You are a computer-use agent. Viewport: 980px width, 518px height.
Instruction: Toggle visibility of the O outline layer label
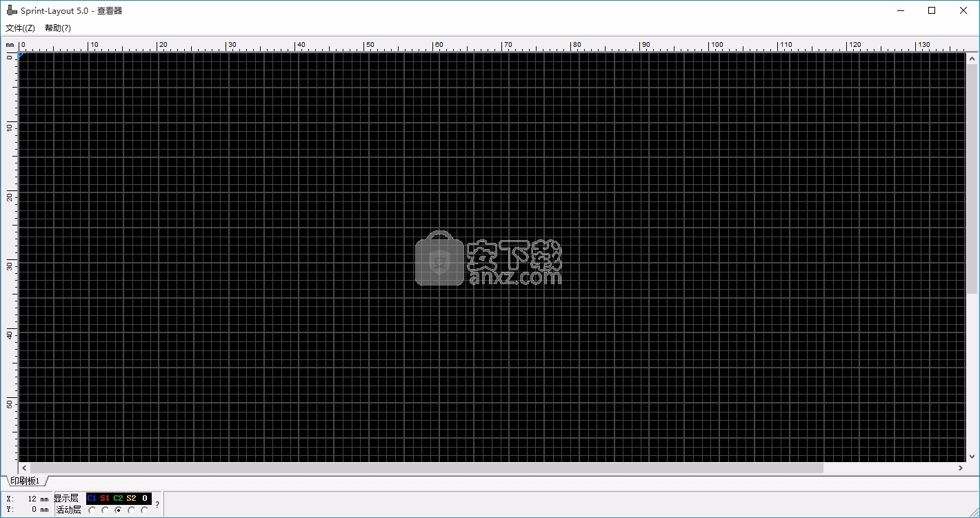144,498
